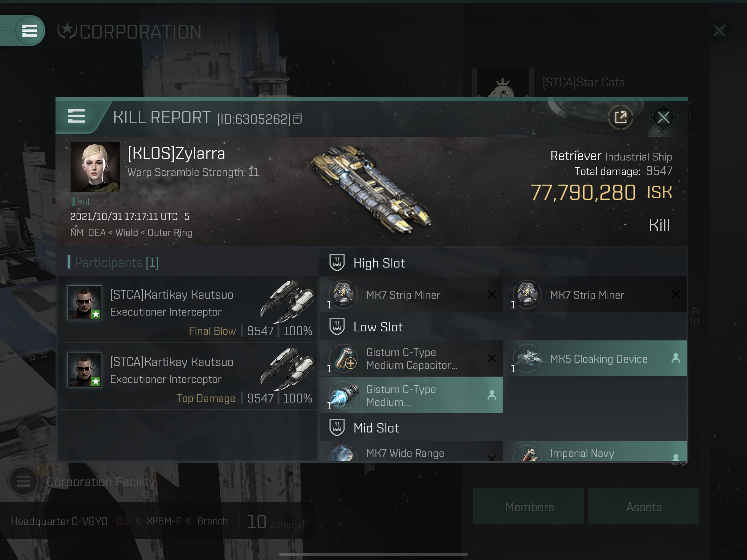Open the Corporation Facility menu icon
This screenshot has height=560, width=747.
pos(23,481)
